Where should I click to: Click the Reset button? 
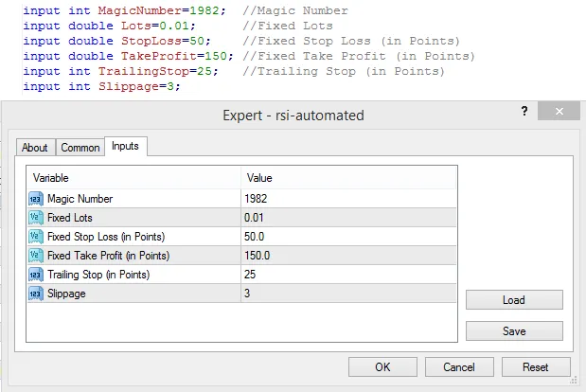coord(536,367)
